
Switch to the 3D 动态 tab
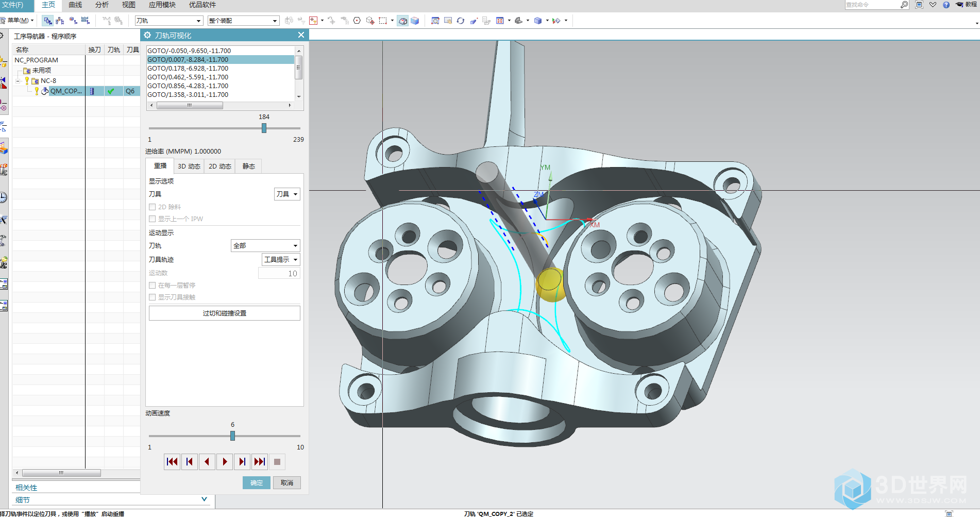[x=189, y=166]
